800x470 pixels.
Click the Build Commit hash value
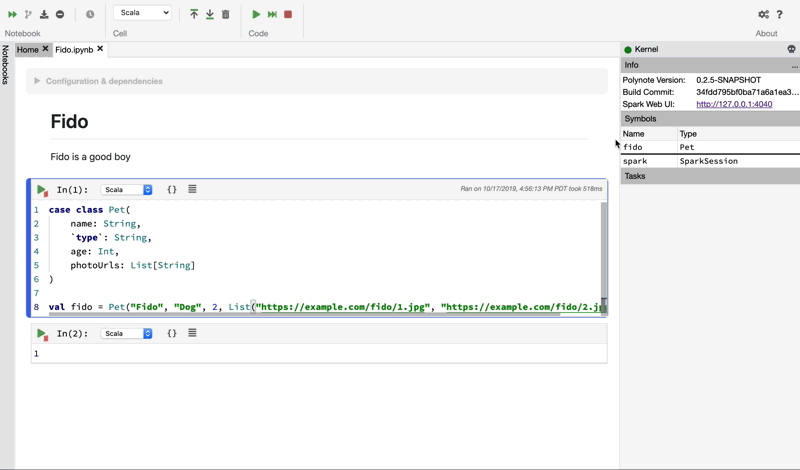click(x=747, y=92)
